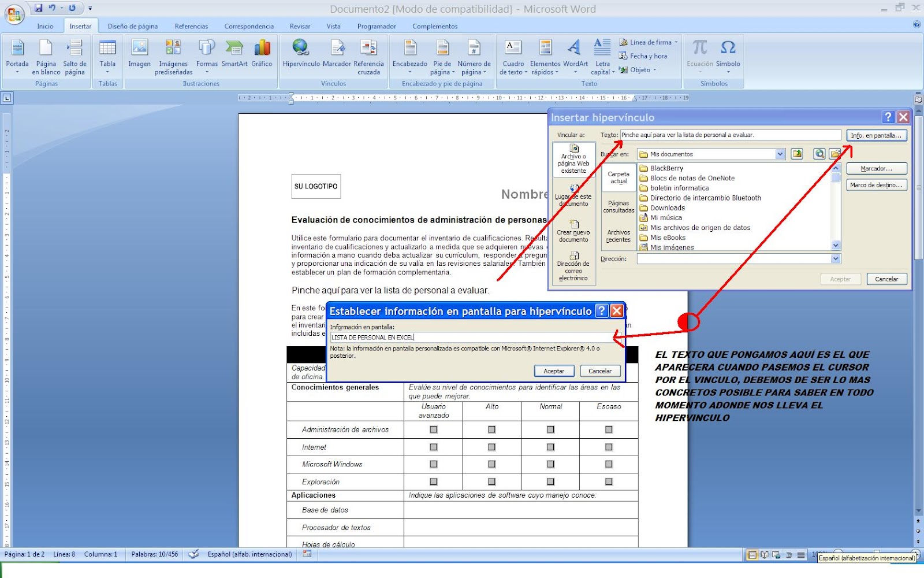Image resolution: width=924 pixels, height=578 pixels.
Task: Check Usuario avanzado box for Exploración
Action: [x=434, y=481]
